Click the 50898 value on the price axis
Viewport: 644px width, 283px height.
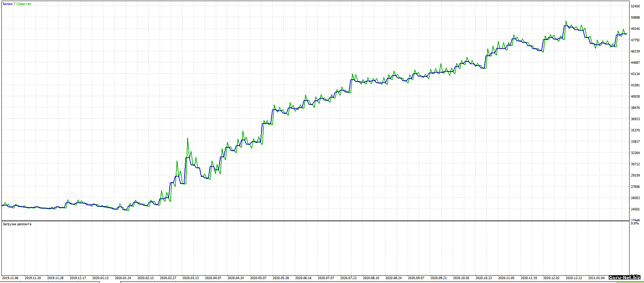[x=636, y=18]
